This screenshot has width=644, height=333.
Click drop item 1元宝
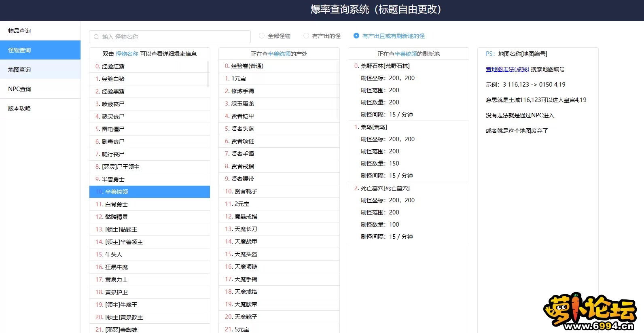coord(279,78)
